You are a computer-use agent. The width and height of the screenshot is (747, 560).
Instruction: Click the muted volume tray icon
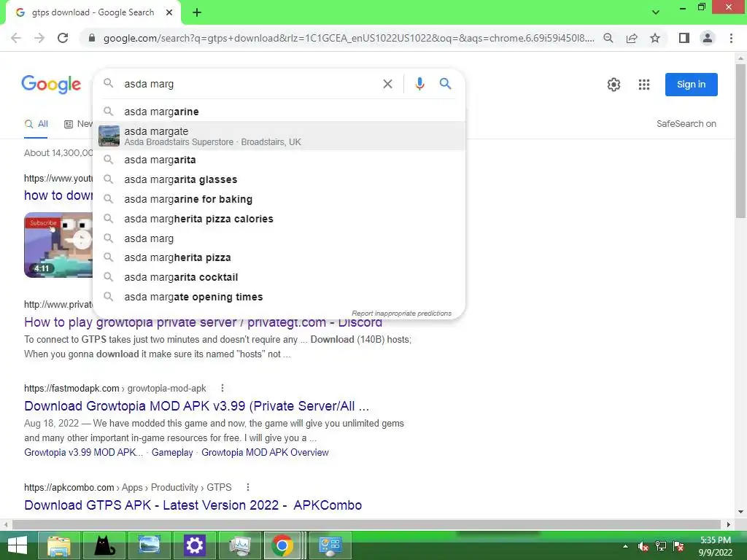click(643, 546)
